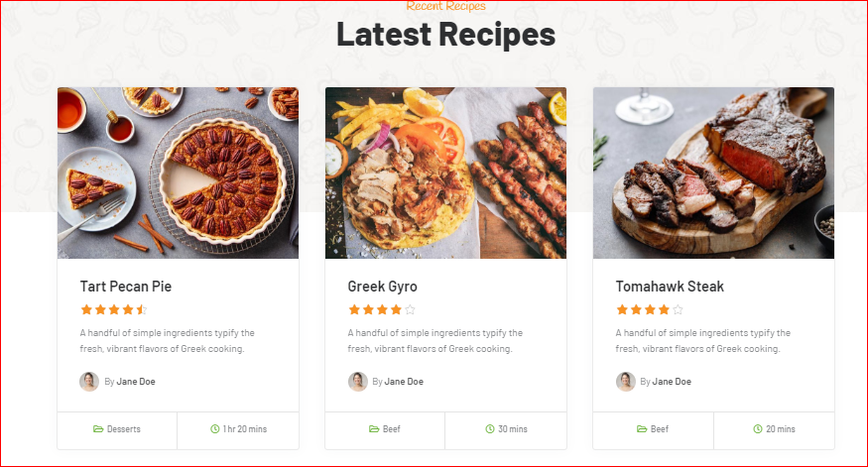Open the Tomahawk Steak recipe title
The height and width of the screenshot is (467, 868).
[670, 287]
